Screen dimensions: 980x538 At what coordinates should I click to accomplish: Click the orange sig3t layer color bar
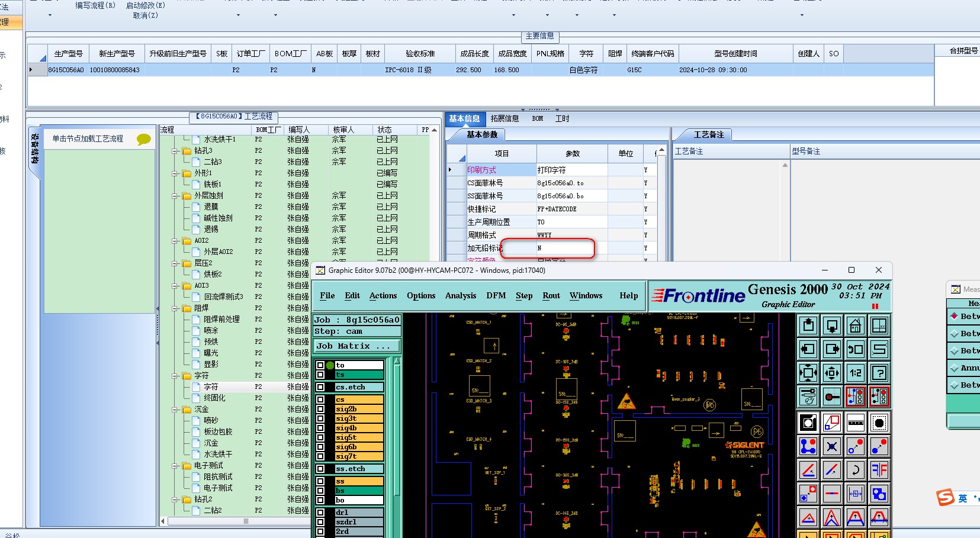[x=359, y=418]
